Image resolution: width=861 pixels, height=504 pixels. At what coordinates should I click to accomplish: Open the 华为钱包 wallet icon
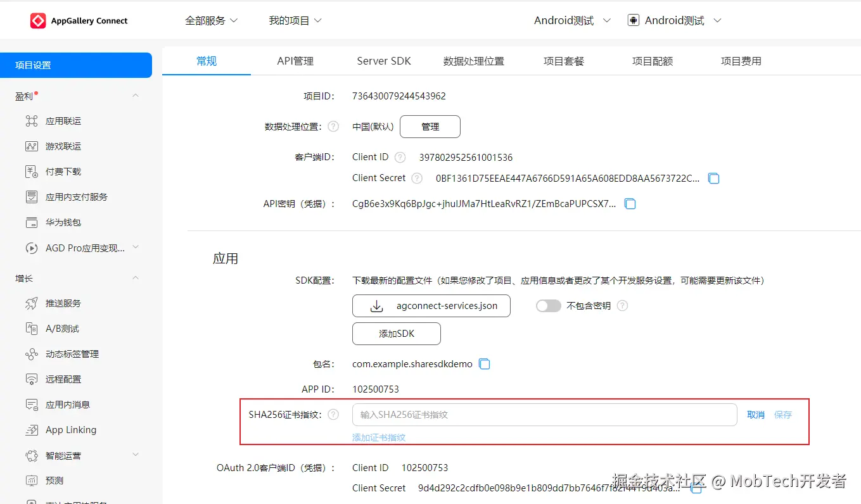click(32, 222)
